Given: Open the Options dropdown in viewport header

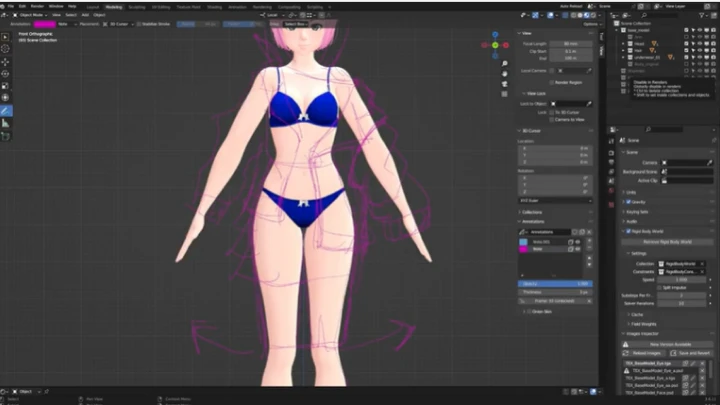Looking at the screenshot, I should 592,24.
